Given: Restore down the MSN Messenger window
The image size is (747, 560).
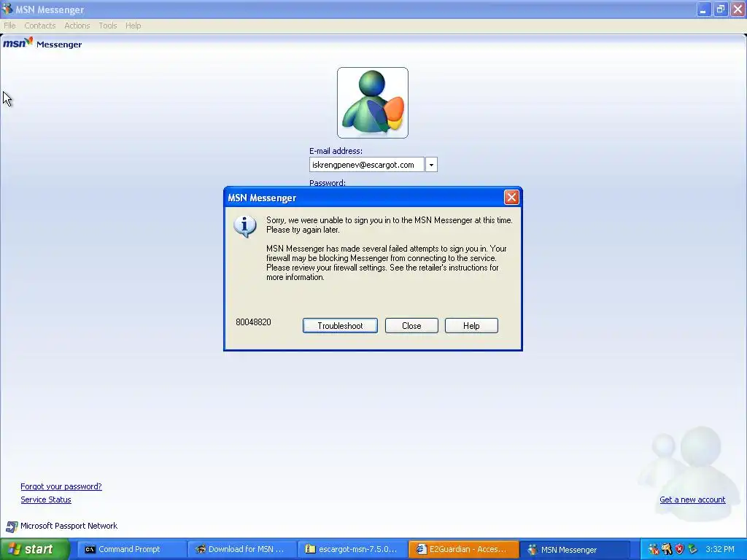Looking at the screenshot, I should coord(720,9).
